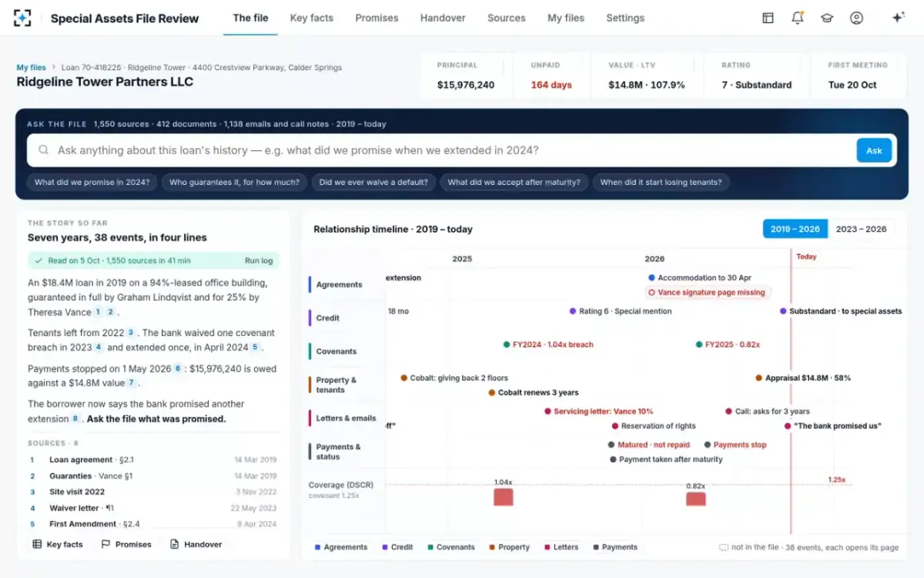Click the Handover document icon button
This screenshot has width=924, height=578.
pos(196,544)
